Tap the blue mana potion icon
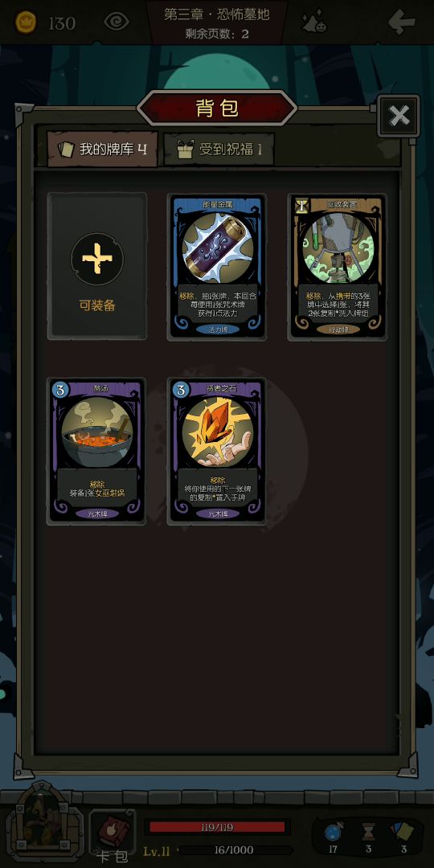Image resolution: width=434 pixels, height=868 pixels. pyautogui.click(x=334, y=832)
